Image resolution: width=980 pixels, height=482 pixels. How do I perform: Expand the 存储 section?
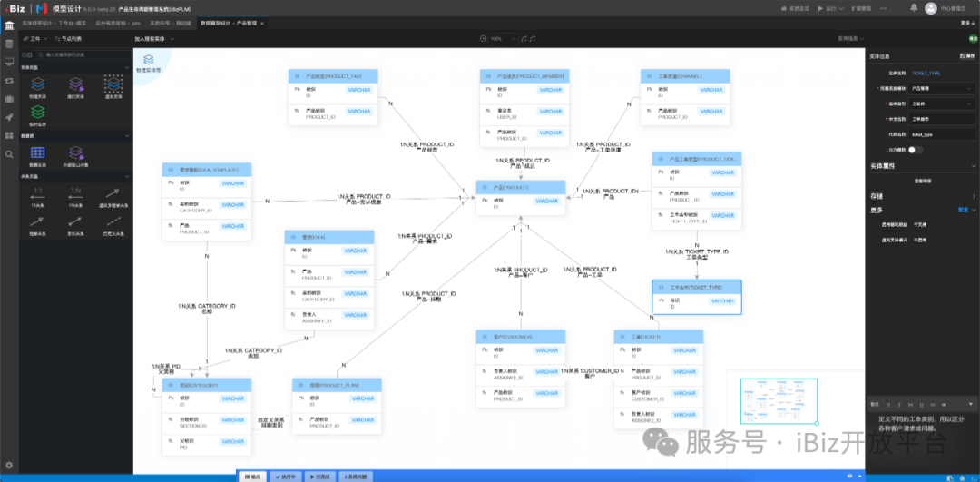(x=973, y=196)
